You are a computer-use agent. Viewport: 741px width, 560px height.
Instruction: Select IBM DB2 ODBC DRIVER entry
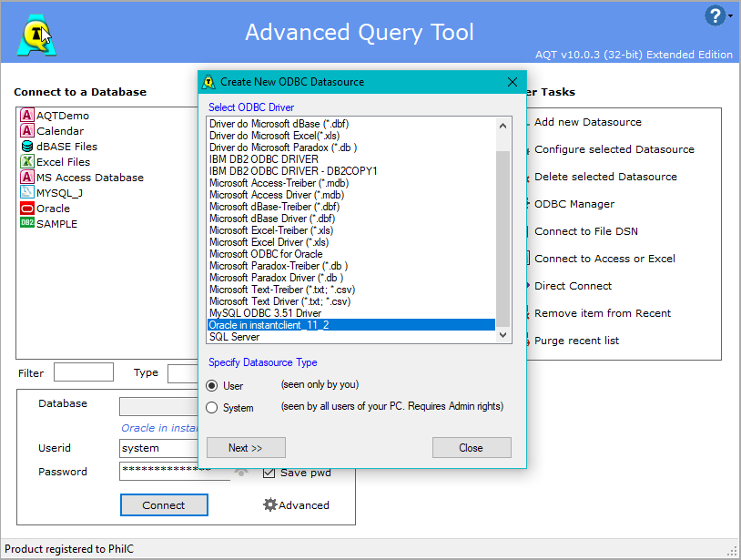(x=351, y=159)
